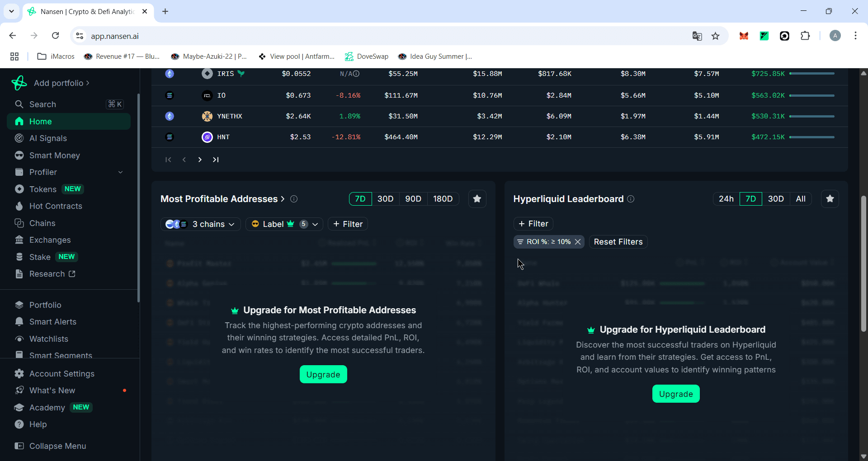Go to Hot Contracts
This screenshot has height=461, width=868.
pyautogui.click(x=69, y=206)
